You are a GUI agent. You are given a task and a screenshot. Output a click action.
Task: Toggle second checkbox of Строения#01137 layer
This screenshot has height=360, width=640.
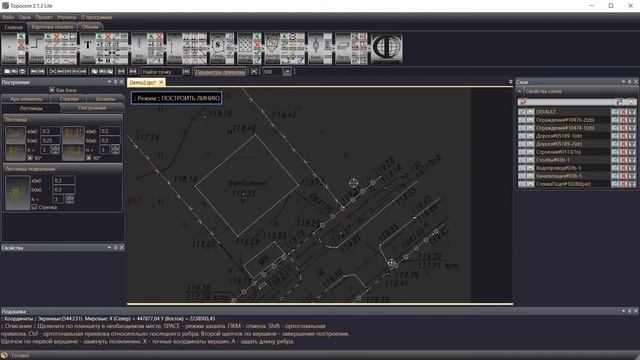pos(530,152)
